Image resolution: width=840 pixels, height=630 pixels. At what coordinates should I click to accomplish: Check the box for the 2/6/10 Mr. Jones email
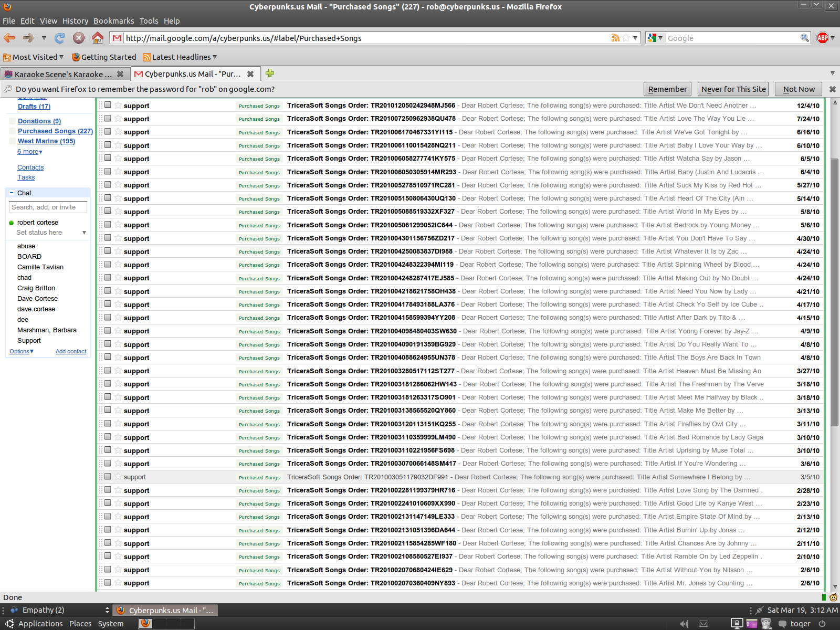(x=108, y=583)
